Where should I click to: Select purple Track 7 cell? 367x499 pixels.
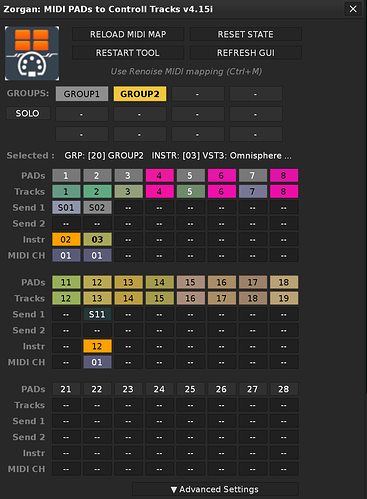253,192
